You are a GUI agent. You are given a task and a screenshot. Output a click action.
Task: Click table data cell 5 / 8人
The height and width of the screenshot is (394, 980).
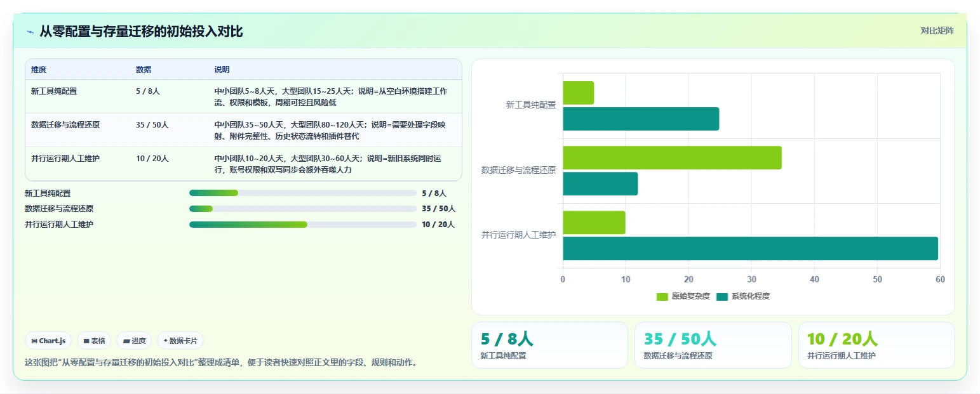[148, 91]
